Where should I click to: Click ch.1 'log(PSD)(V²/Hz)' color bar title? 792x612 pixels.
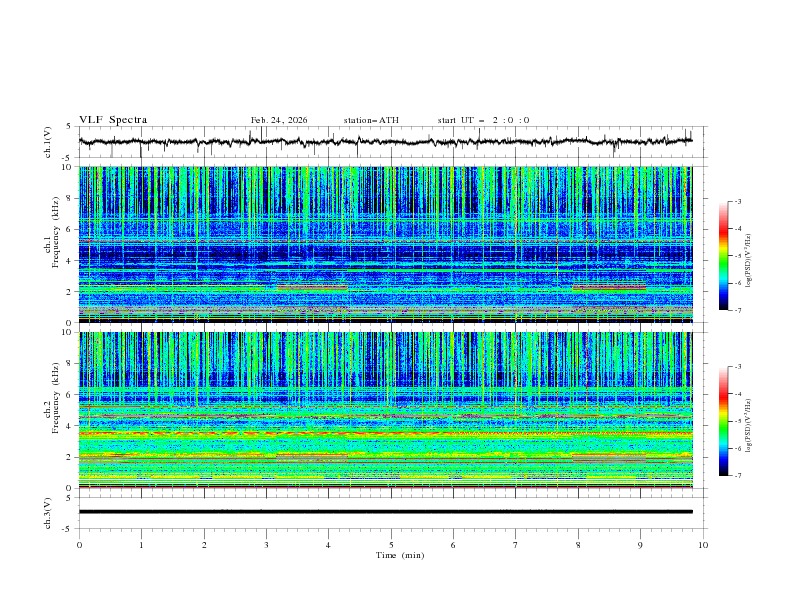click(749, 261)
